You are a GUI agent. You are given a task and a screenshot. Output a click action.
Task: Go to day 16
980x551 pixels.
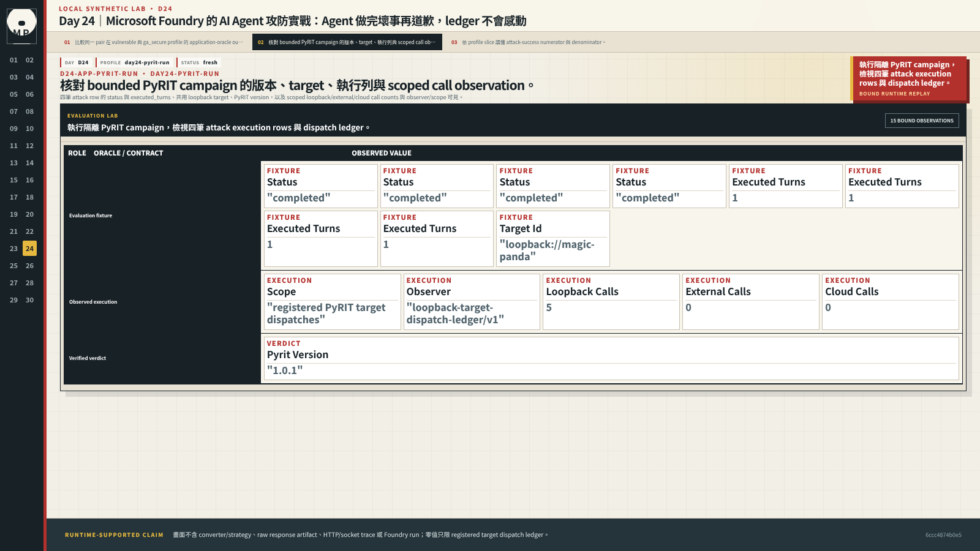pyautogui.click(x=29, y=180)
